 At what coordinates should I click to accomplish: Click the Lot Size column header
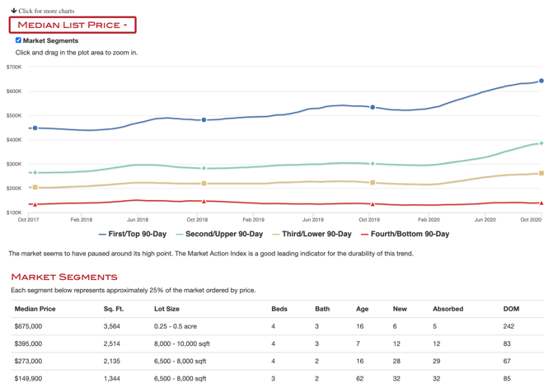tap(166, 309)
